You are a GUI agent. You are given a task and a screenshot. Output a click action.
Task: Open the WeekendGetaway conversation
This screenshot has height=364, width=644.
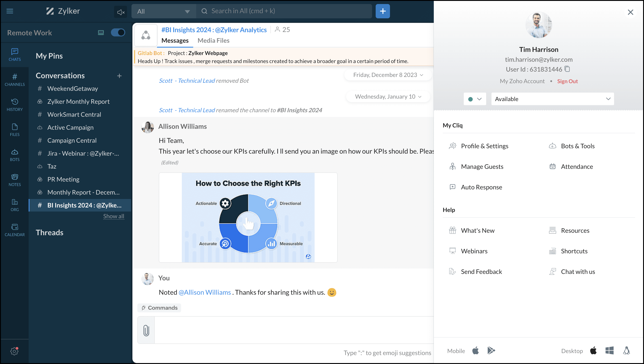coord(80,89)
